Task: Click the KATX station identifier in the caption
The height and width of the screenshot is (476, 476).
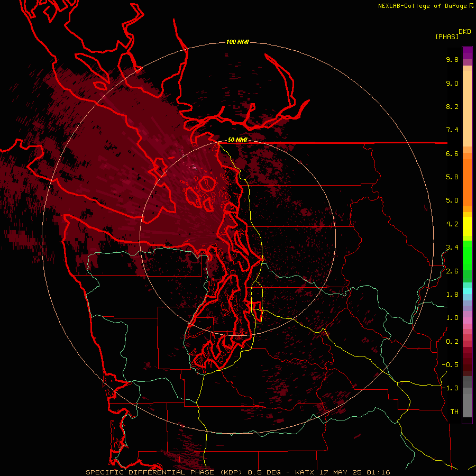Action: 305,472
